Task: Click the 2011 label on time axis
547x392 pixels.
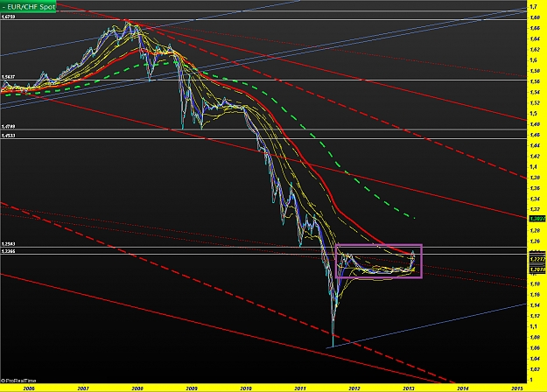Action: click(300, 386)
